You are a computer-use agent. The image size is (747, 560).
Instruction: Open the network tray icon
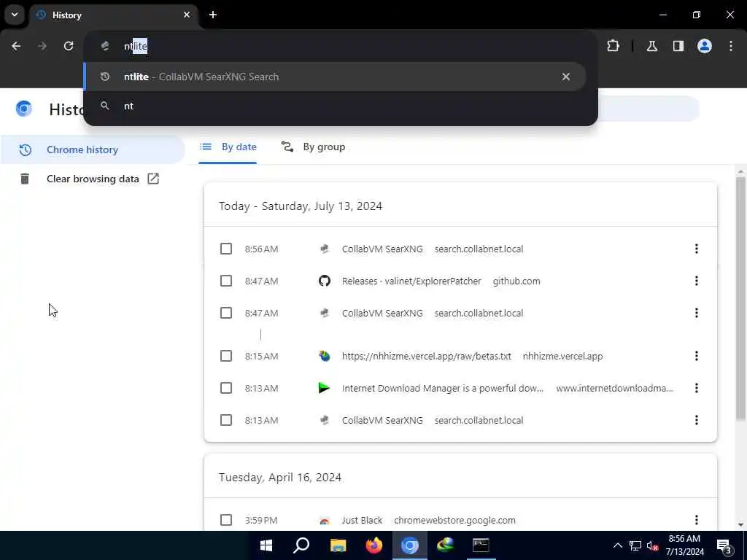[635, 545]
